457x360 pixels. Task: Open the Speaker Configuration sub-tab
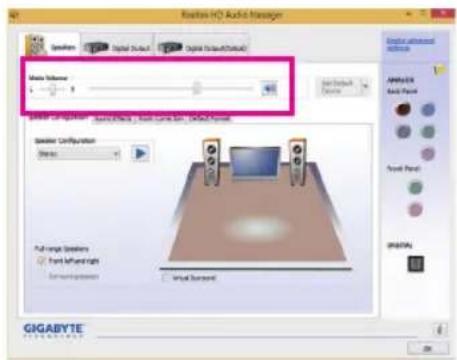(x=59, y=117)
